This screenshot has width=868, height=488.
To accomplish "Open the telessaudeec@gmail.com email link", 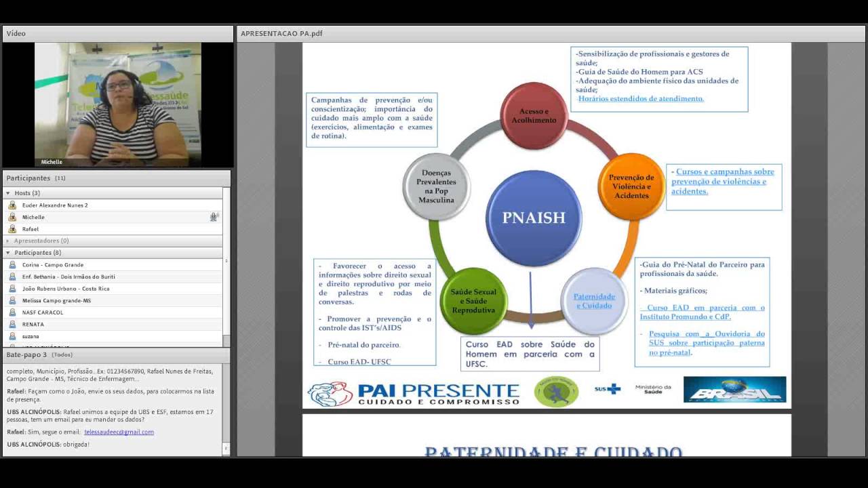I will [x=119, y=432].
